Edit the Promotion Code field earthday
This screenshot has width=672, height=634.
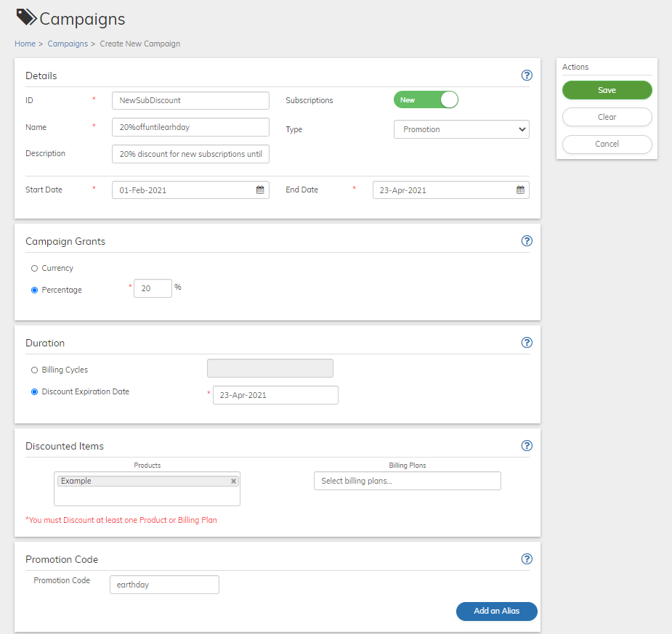(165, 585)
